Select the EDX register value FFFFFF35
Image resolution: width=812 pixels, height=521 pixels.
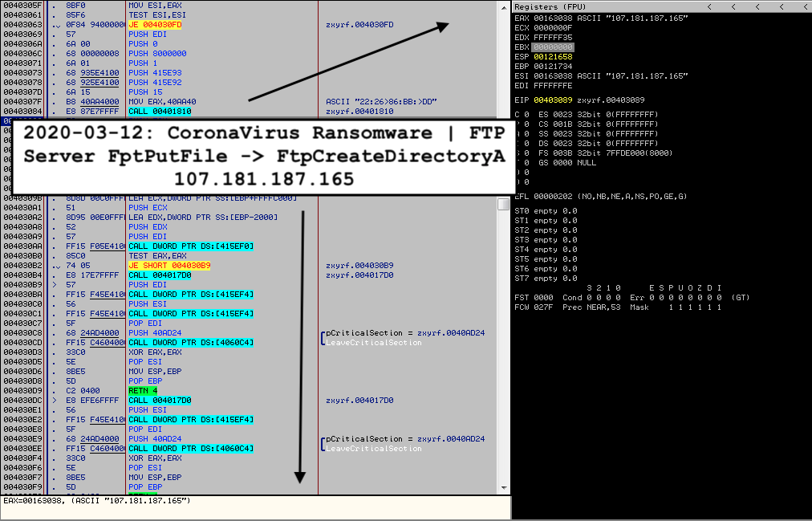(553, 37)
